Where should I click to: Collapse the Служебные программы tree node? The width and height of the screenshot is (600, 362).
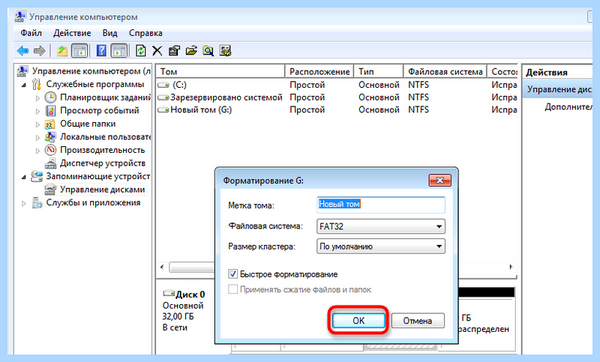point(24,85)
